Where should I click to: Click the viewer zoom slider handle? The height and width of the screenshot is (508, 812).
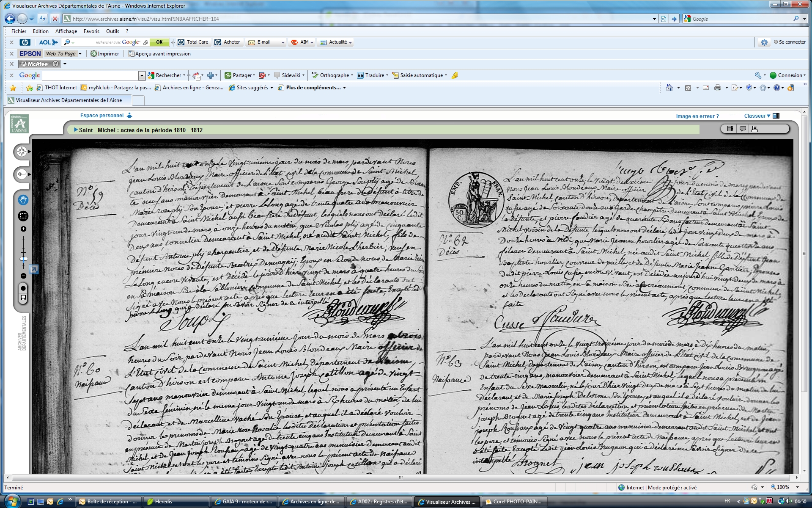24,259
